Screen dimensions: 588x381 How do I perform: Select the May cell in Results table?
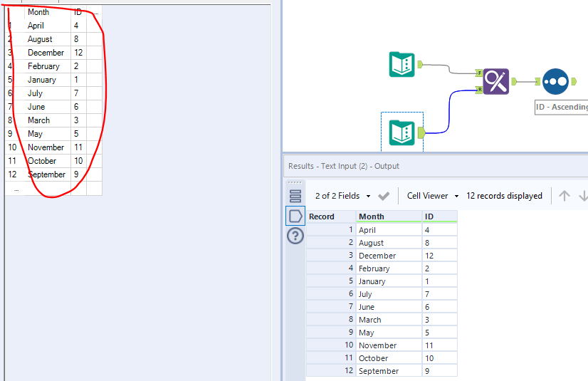(389, 333)
